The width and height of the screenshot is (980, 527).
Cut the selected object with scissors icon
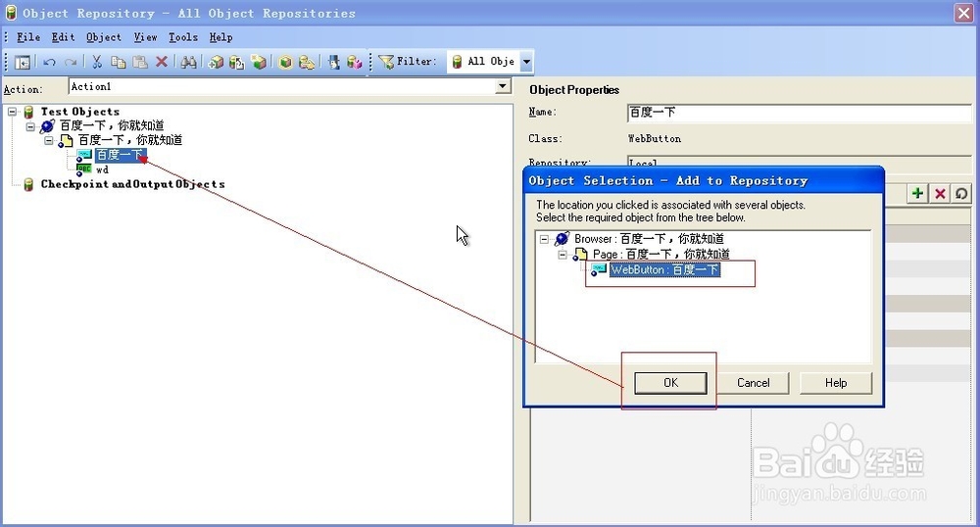(x=96, y=61)
